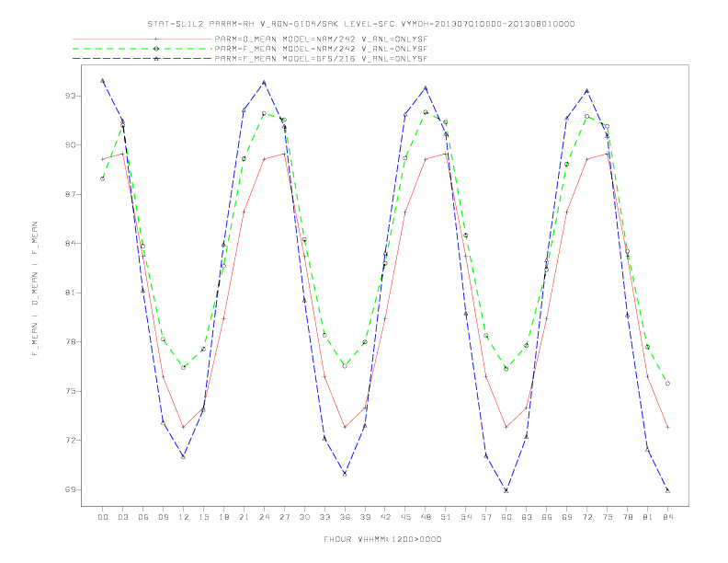Screen dimensions: 728x563
Task: Click red O_MEAN plus data point at hour 84
Action: tap(667, 427)
